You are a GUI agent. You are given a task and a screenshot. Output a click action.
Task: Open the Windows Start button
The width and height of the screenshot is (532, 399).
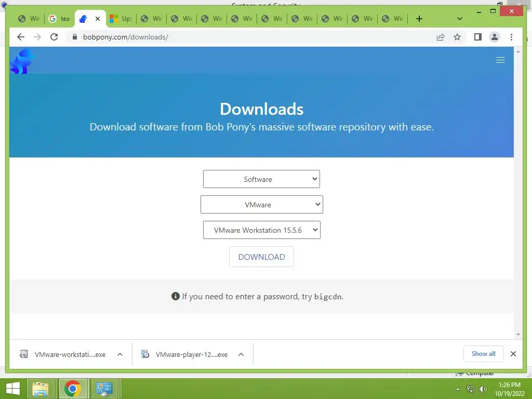click(x=13, y=389)
